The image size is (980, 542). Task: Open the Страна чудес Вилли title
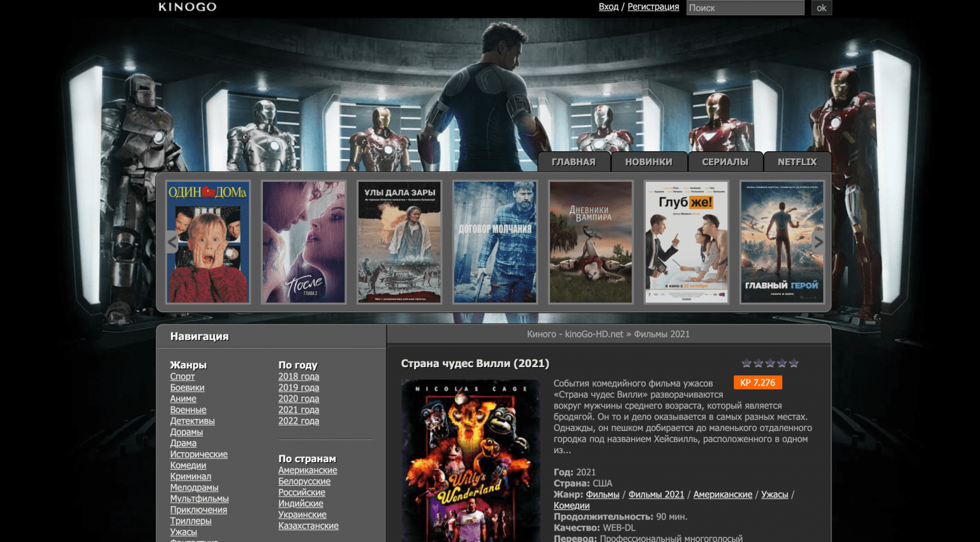[x=475, y=363]
